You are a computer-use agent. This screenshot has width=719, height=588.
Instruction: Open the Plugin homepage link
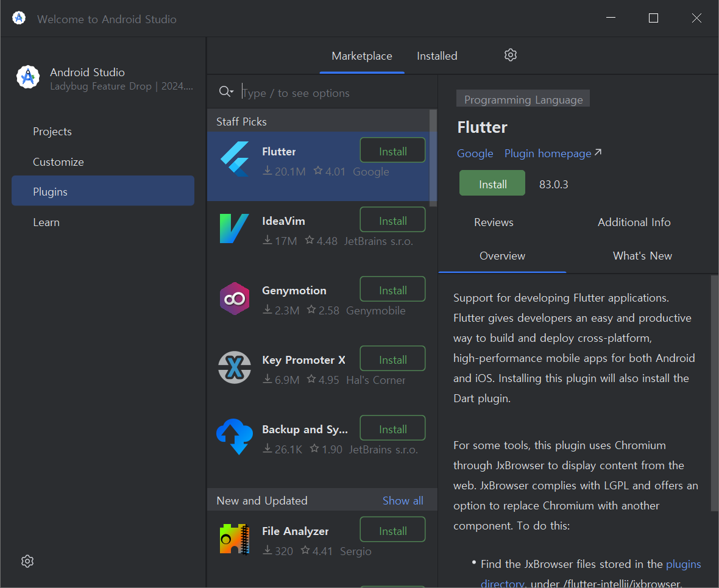coord(553,153)
